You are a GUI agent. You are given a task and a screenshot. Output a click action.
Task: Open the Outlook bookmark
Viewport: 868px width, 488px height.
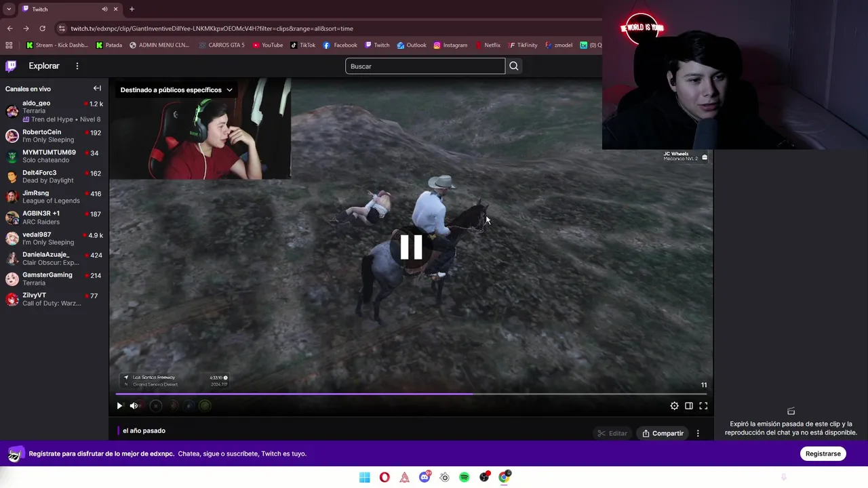412,45
